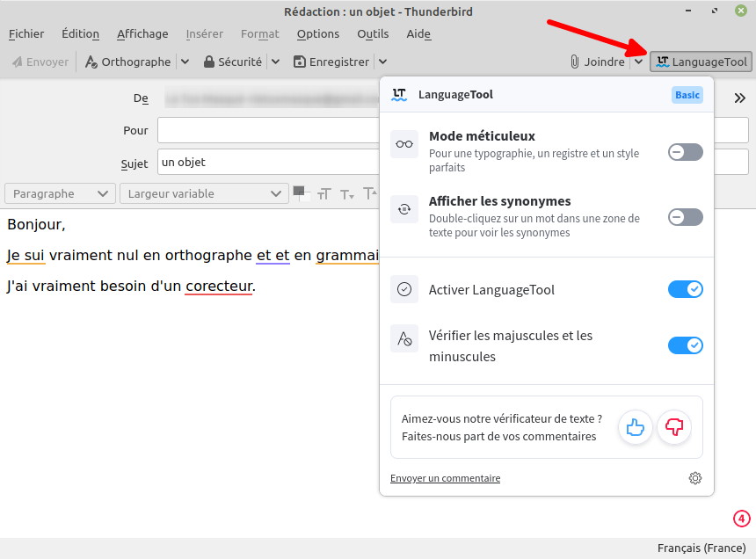Click the red error count badge 4

[x=742, y=519]
